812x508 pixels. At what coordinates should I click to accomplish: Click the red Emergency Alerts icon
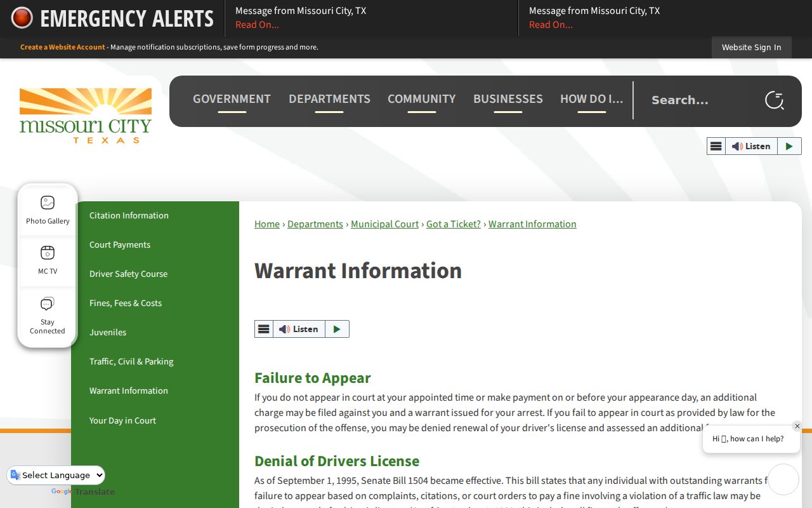pos(22,18)
